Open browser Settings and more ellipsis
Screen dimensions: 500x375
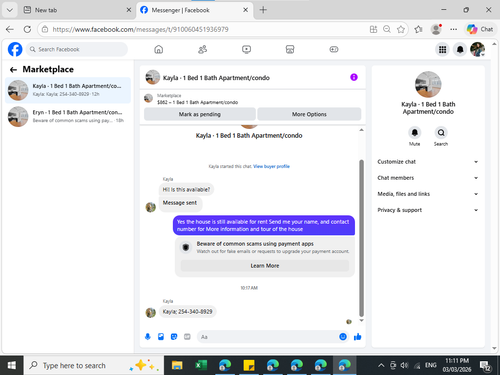[453, 29]
